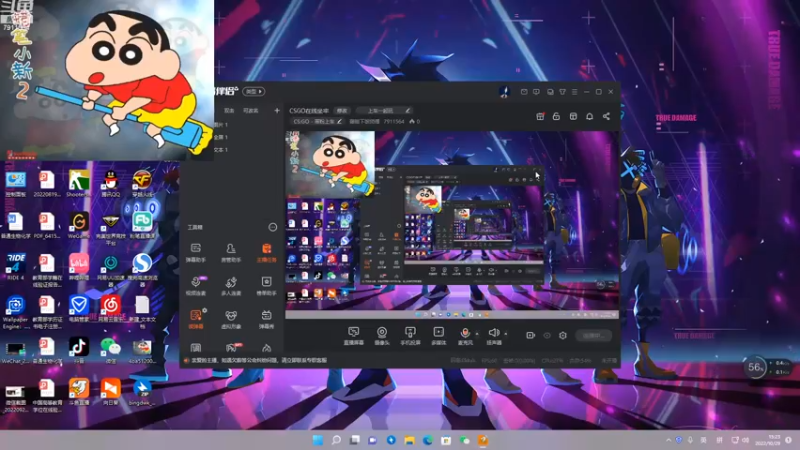Click room number 7911564
The height and width of the screenshot is (450, 800).
pyautogui.click(x=394, y=121)
